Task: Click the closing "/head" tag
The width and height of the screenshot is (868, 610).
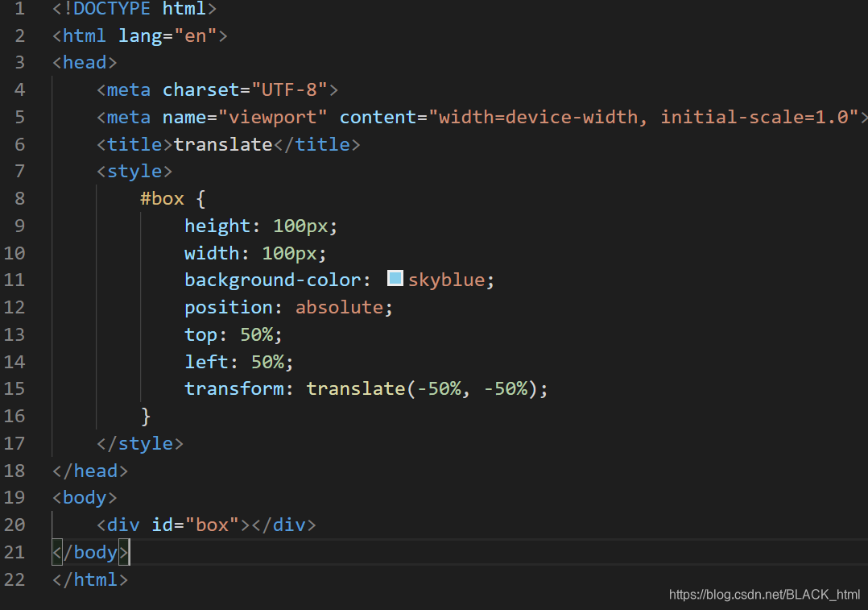Action: [90, 471]
